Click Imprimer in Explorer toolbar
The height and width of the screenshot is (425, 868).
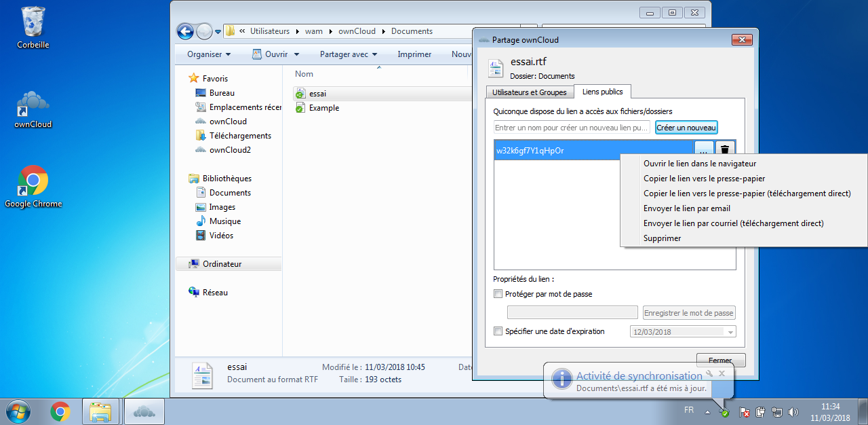click(414, 54)
